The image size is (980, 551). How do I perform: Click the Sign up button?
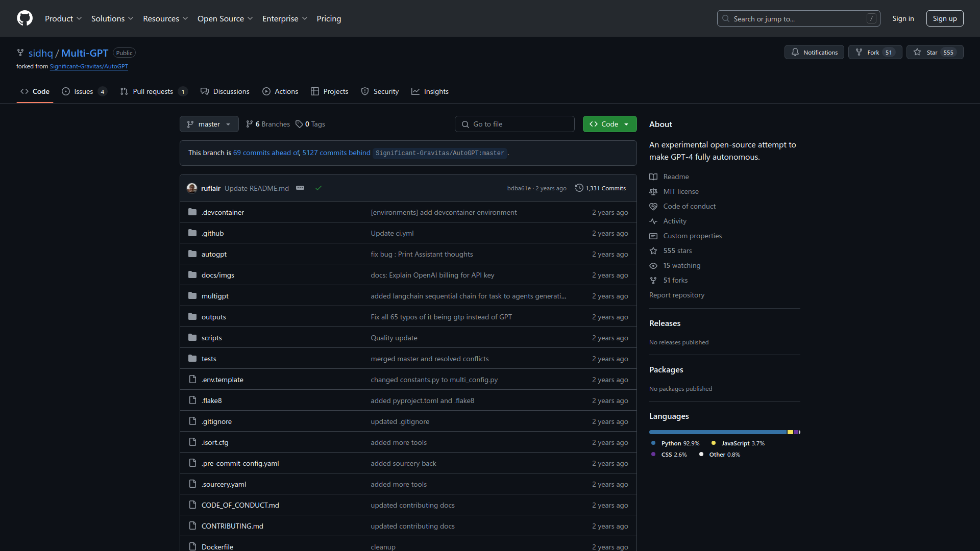945,18
